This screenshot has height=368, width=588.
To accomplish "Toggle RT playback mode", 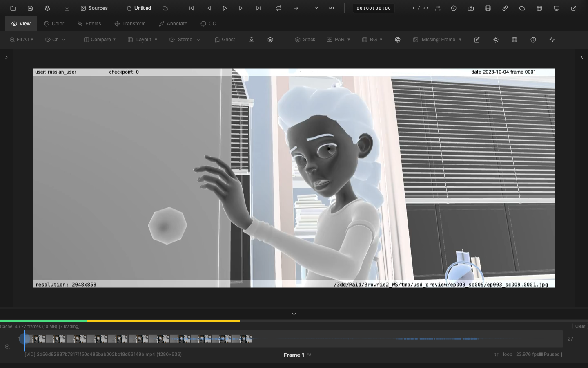I will pos(332,8).
